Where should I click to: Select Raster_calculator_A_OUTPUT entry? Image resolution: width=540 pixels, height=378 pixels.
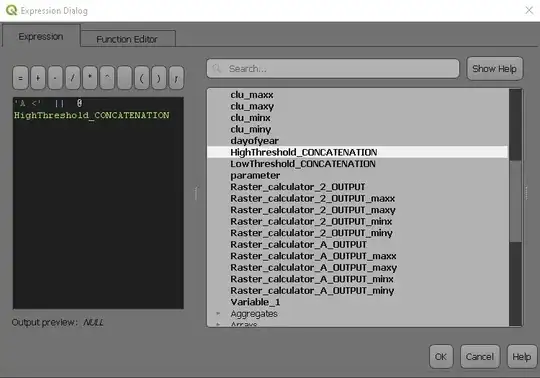299,244
